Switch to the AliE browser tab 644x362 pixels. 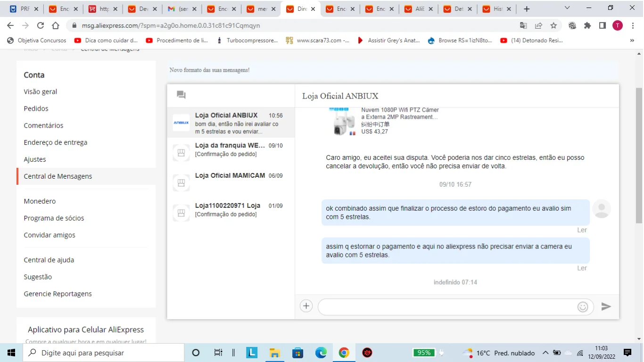tap(420, 9)
